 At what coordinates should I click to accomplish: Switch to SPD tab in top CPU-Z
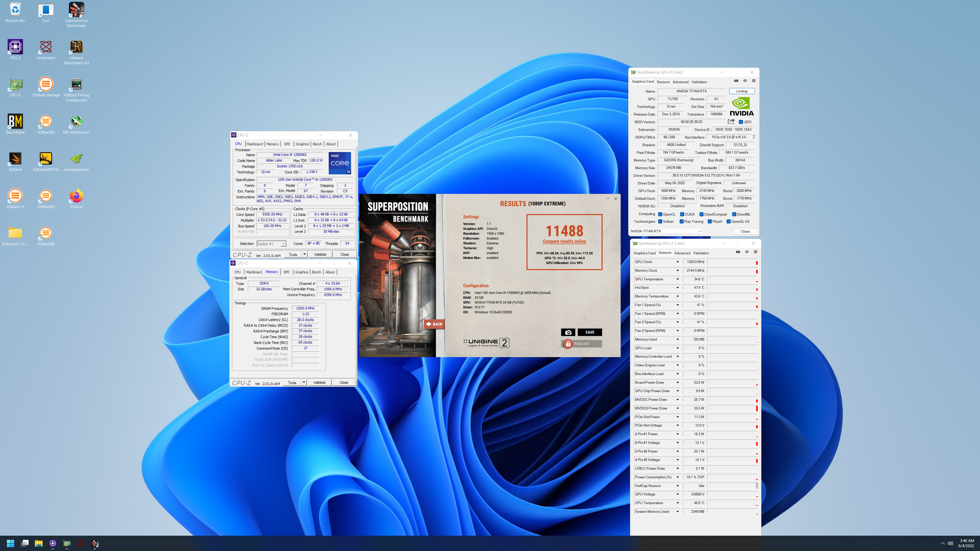(287, 144)
